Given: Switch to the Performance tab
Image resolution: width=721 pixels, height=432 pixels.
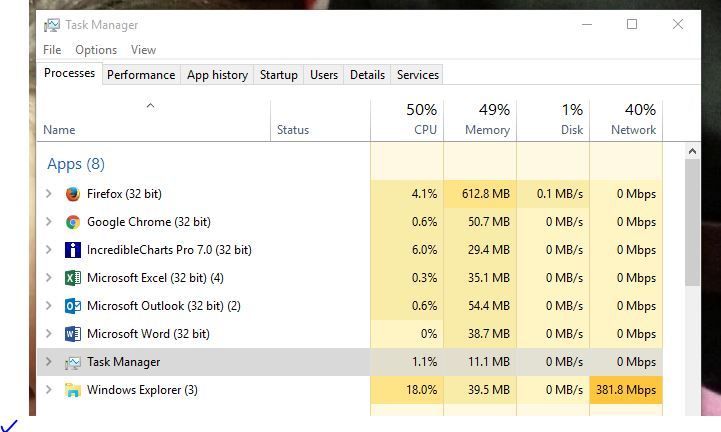Looking at the screenshot, I should pyautogui.click(x=141, y=75).
